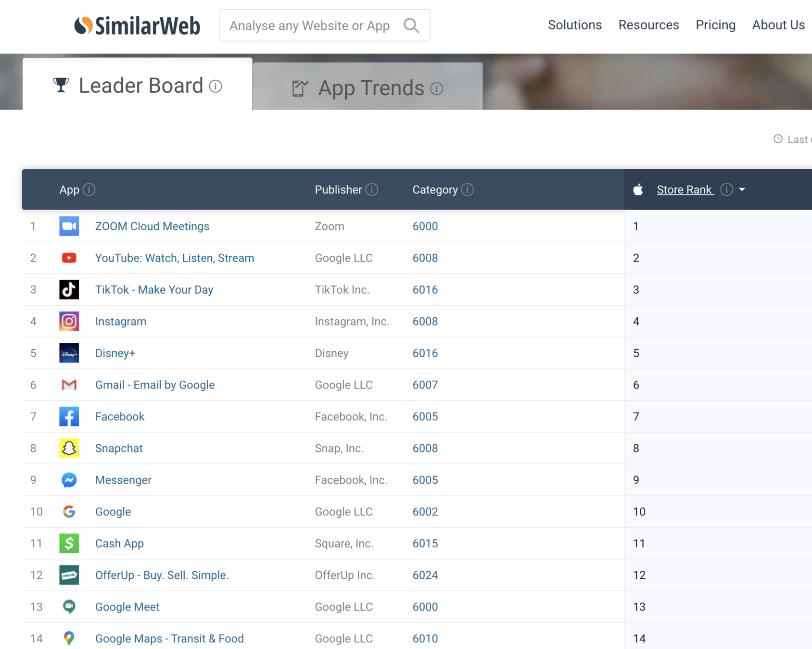Click the Store Rank info icon
The image size is (812, 649).
(726, 189)
